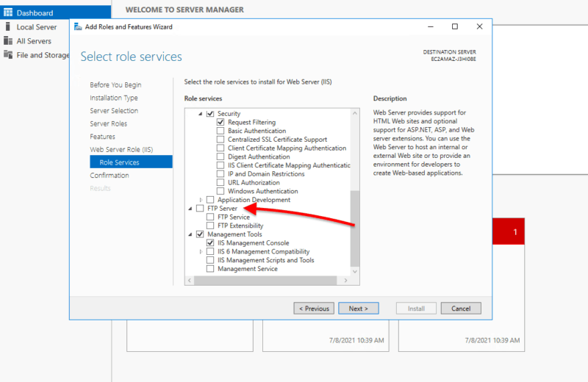Go to the Server Selection step
Screen dimensions: 588x382
click(x=114, y=111)
